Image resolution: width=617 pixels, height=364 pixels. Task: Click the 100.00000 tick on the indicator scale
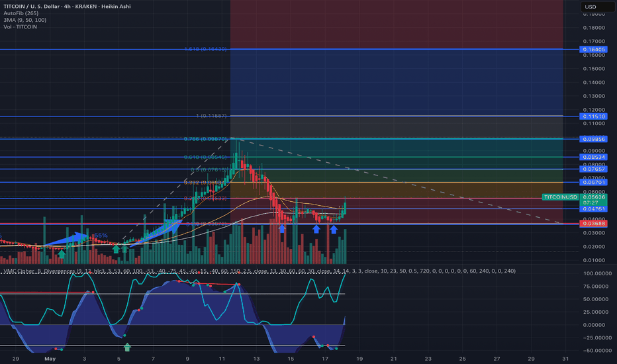[x=597, y=273]
